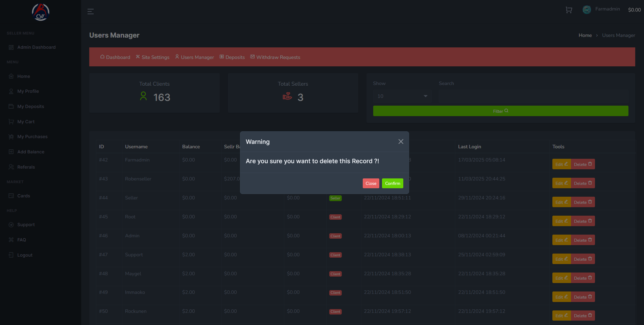Focus the Search input field
The height and width of the screenshot is (325, 644).
pyautogui.click(x=533, y=96)
